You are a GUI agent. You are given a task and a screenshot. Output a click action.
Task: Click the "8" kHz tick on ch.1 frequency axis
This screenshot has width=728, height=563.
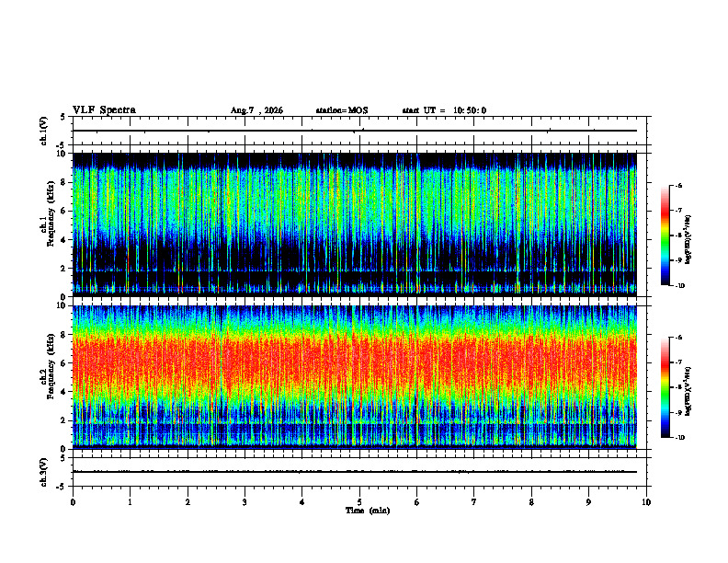click(x=63, y=182)
